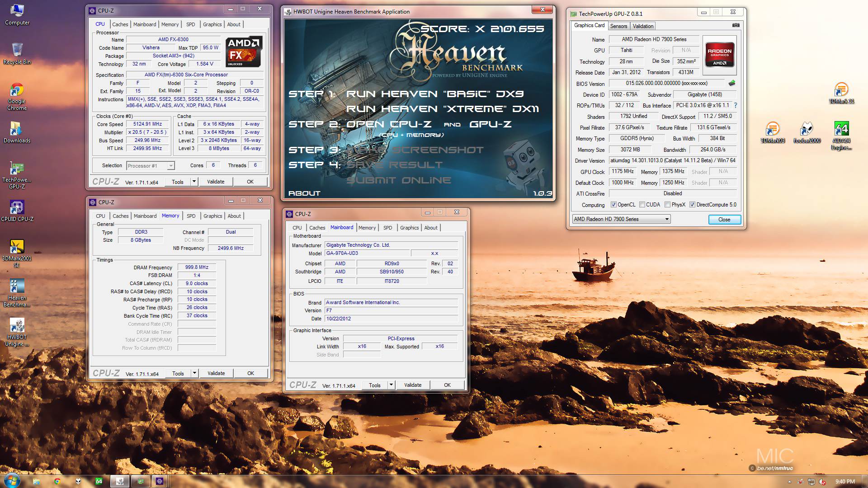Launch the AIDA64 Engineer desktop shortcut
This screenshot has height=488, width=868.
pos(841,136)
